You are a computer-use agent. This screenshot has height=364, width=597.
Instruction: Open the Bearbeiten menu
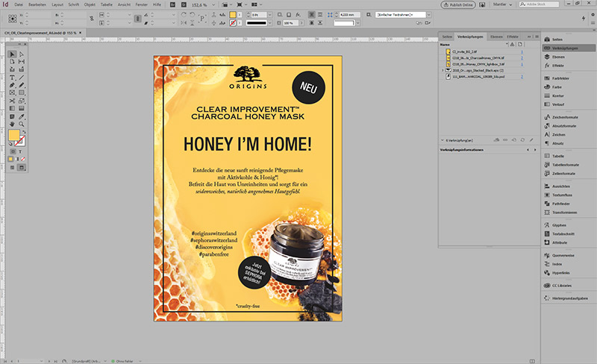[37, 4]
